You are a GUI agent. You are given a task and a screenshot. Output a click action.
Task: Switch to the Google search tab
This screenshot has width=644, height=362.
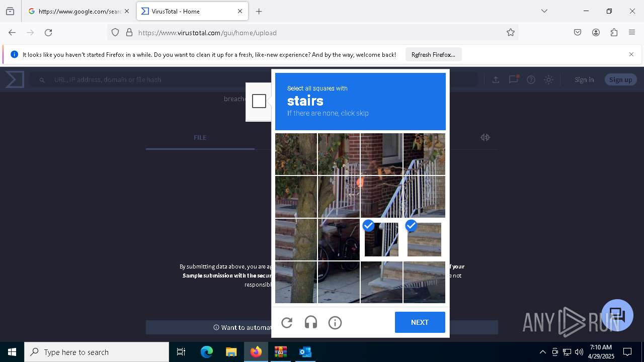point(78,11)
